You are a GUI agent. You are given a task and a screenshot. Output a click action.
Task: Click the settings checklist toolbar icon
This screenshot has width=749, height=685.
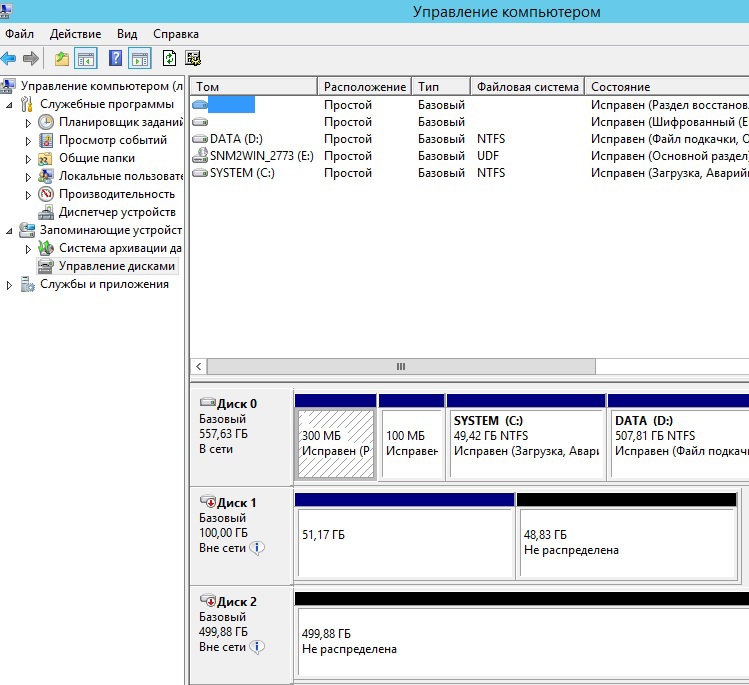pyautogui.click(x=193, y=58)
